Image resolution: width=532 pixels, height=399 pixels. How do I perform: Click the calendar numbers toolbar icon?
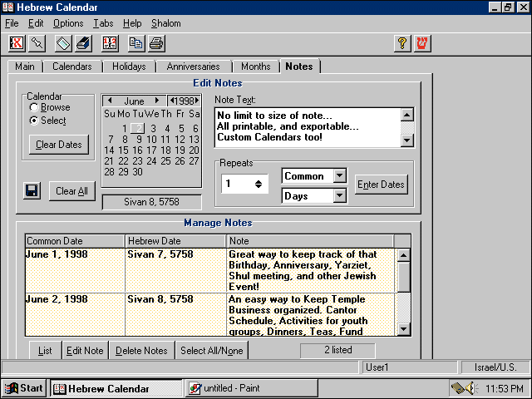click(110, 43)
